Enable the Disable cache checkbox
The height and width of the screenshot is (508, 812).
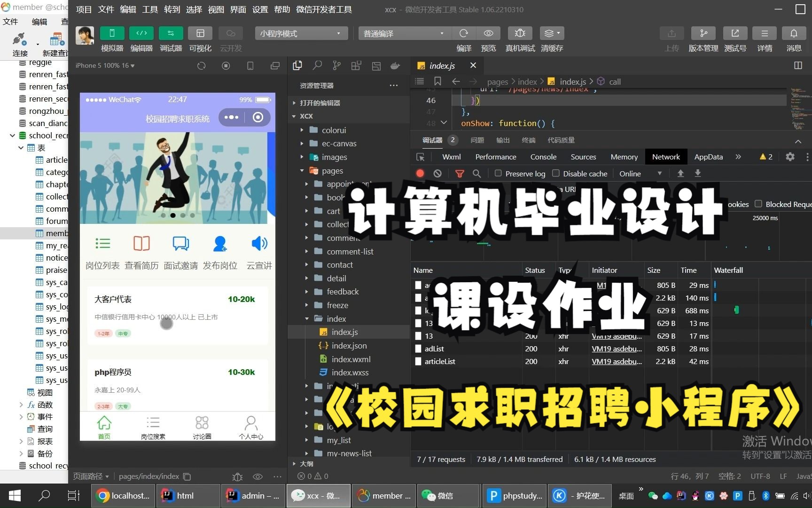[x=556, y=173]
